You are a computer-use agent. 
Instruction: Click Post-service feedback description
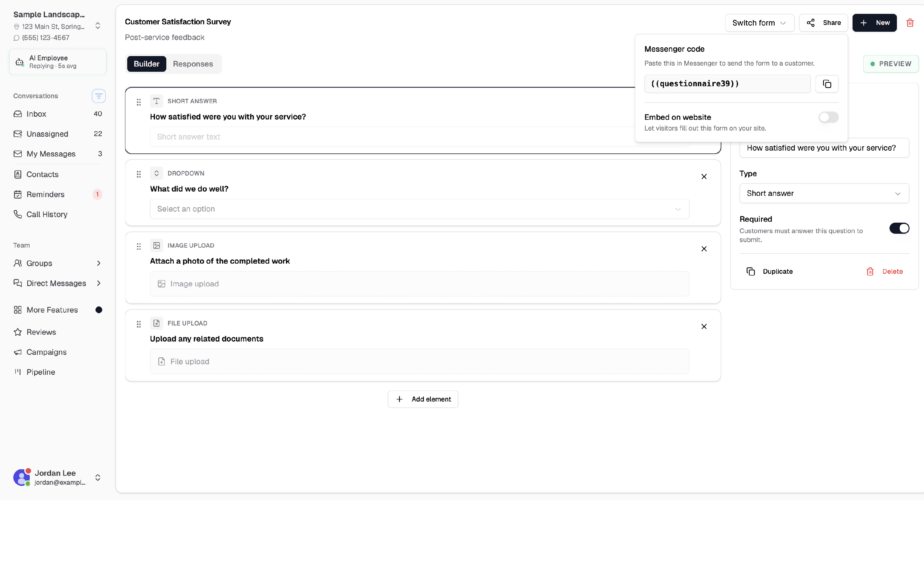(164, 38)
